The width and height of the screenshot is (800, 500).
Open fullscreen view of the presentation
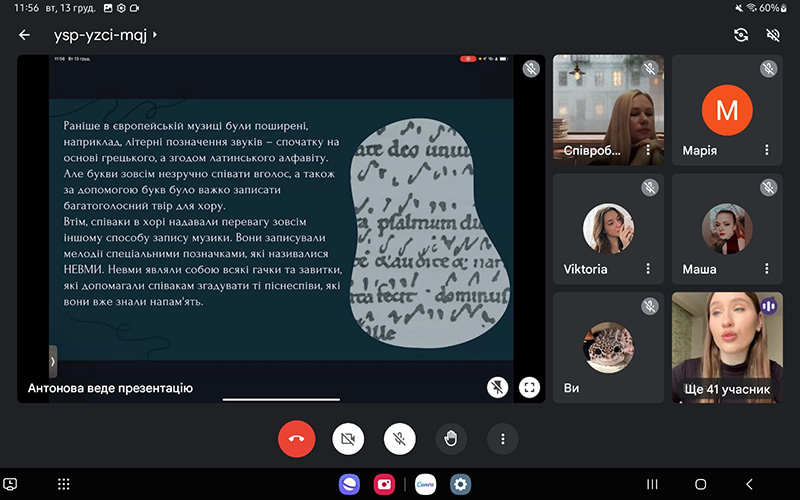click(x=529, y=387)
